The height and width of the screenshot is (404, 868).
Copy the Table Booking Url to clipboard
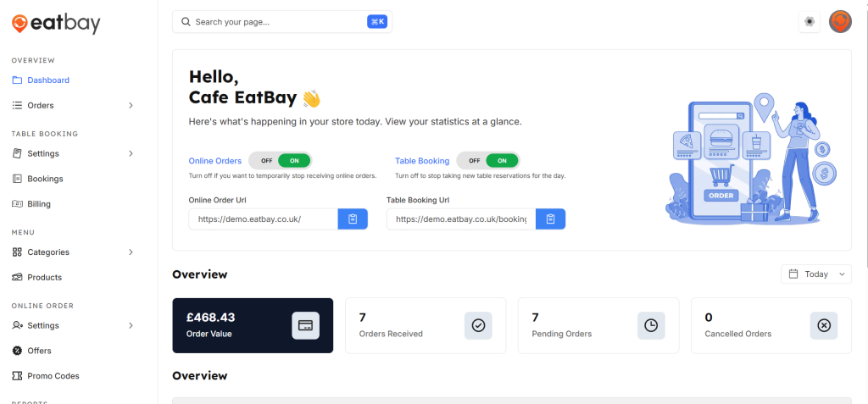550,219
